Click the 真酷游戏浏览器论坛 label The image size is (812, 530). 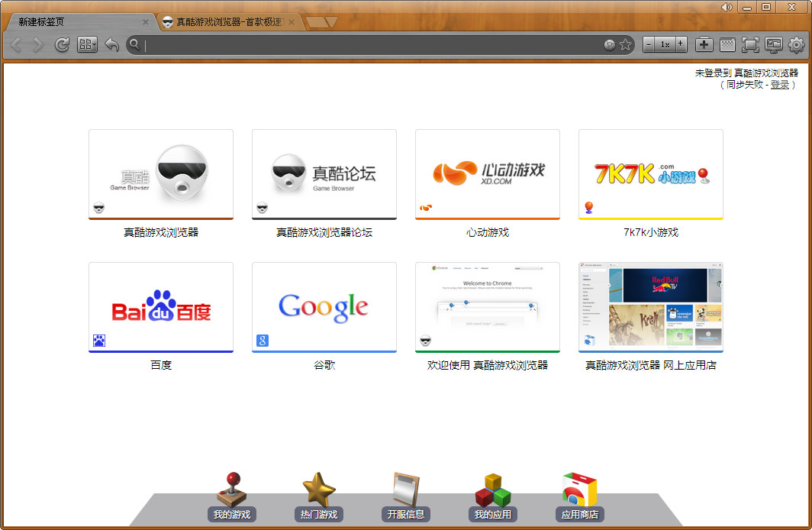pos(324,232)
